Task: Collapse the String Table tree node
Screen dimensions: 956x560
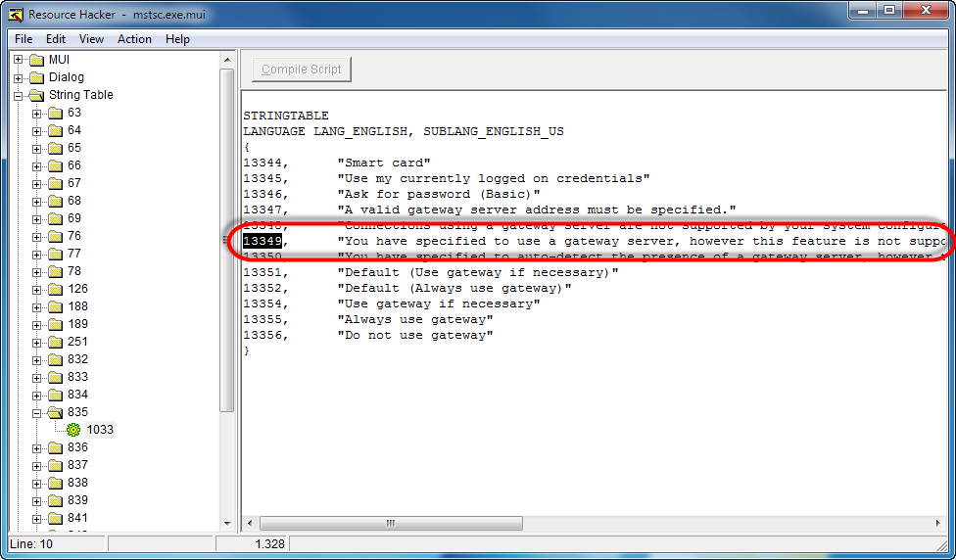Action: coord(18,96)
